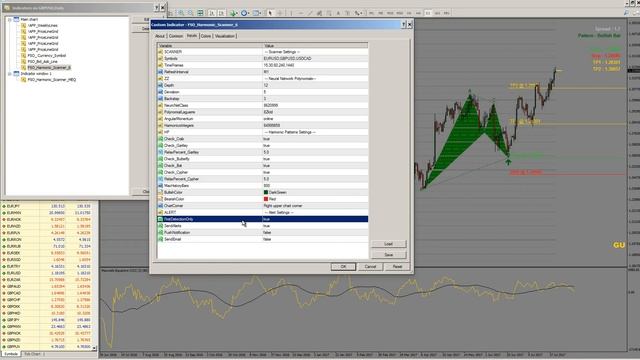Image resolution: width=640 pixels, height=360 pixels.
Task: Select the Crosshair tool in toolbar
Action: click(280, 13)
